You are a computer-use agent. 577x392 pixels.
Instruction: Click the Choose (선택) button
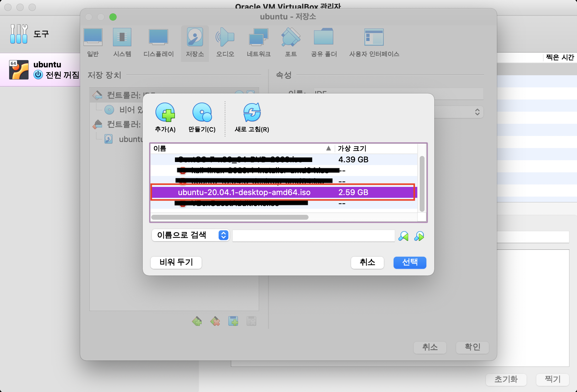(410, 262)
